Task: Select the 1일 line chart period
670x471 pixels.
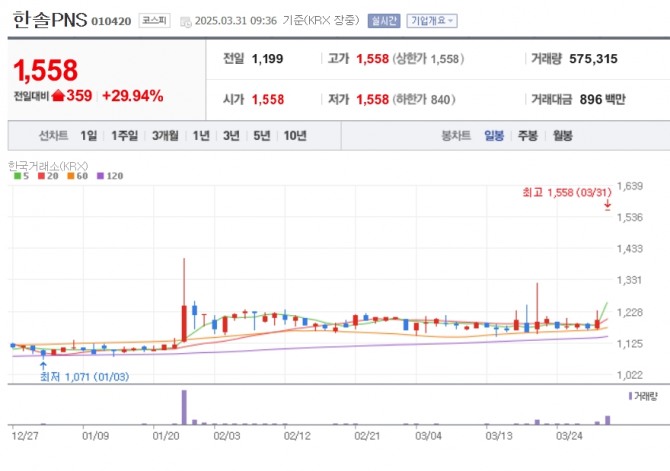Action: (x=89, y=136)
